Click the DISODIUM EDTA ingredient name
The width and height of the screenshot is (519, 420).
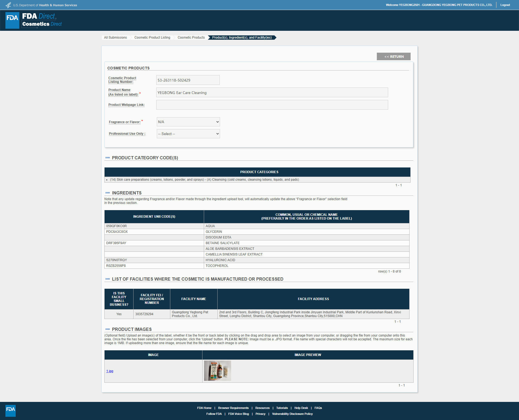(218, 237)
